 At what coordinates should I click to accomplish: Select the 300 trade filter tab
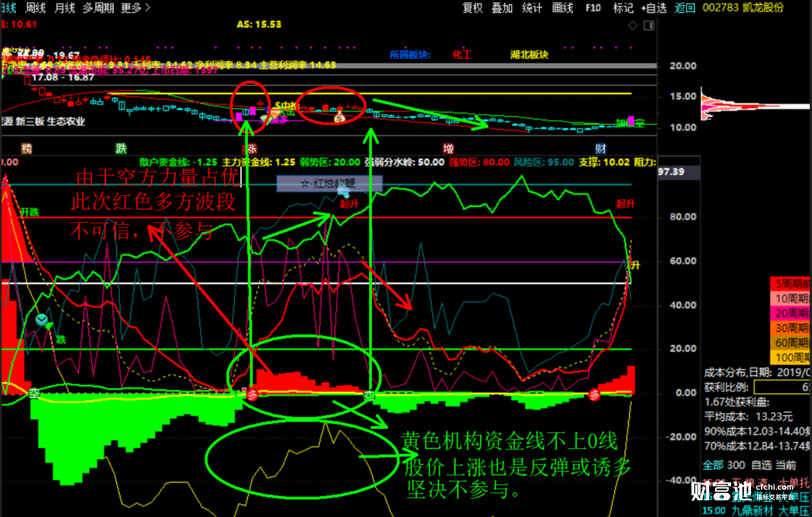tap(736, 465)
